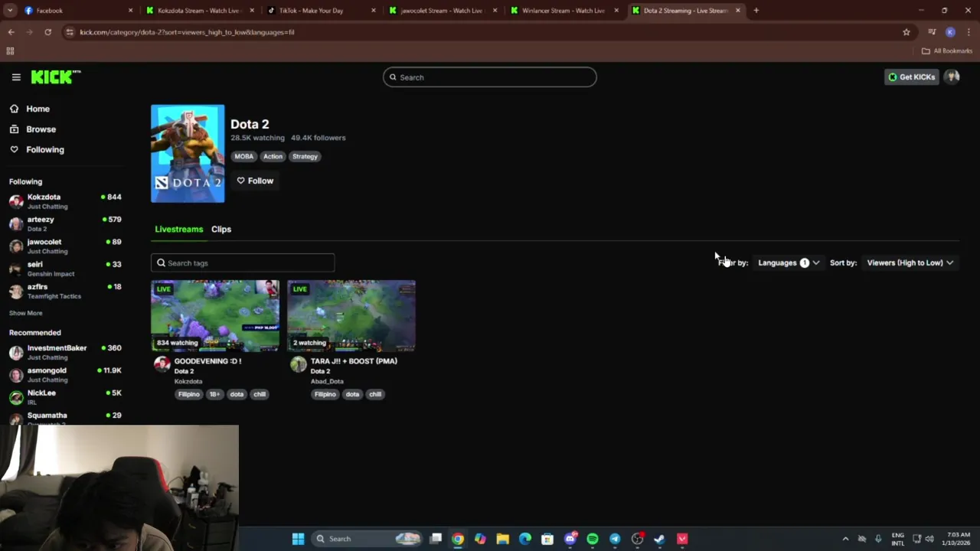Click arteezy avatar in Following list
Screen dimensions: 980x551
pos(16,223)
